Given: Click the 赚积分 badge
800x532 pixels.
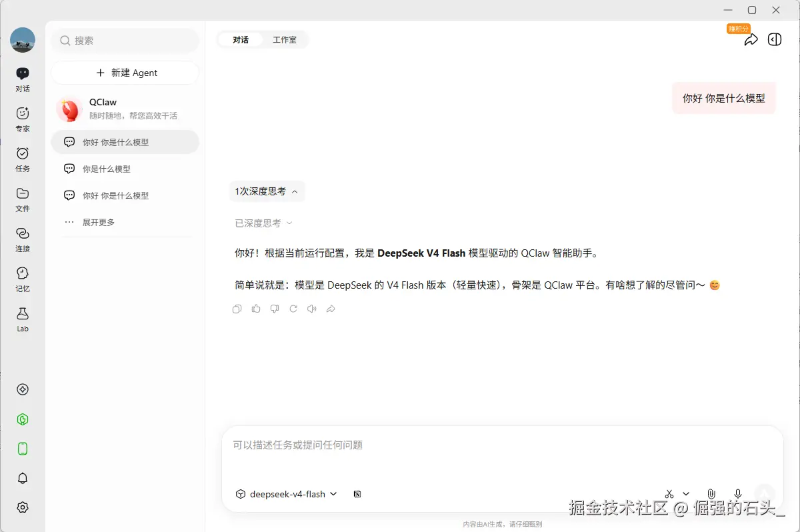Looking at the screenshot, I should (739, 29).
